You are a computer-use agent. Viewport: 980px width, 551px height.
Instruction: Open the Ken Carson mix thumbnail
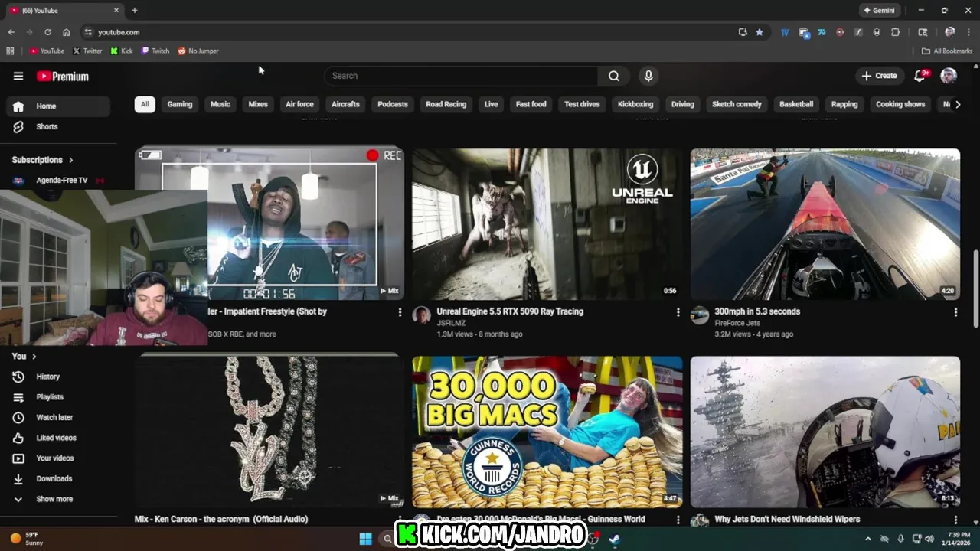pyautogui.click(x=269, y=432)
